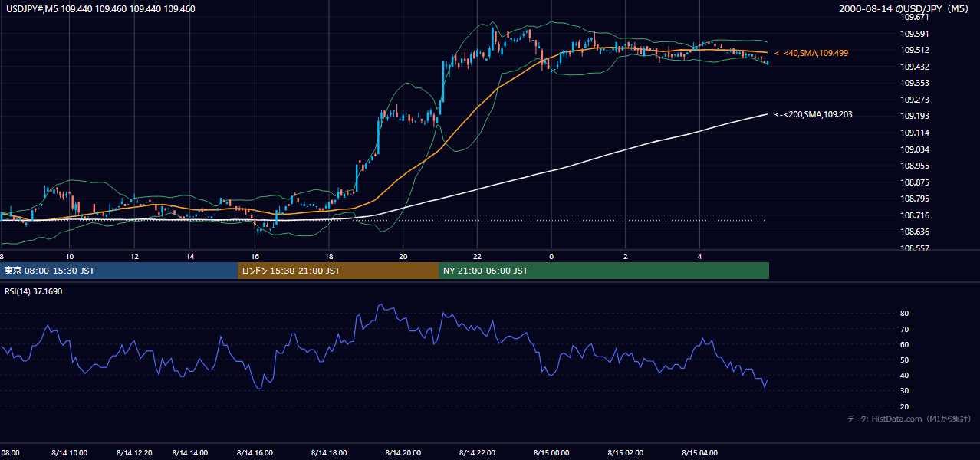
Task: Click the 8/14 16:00 time label
Action: tap(255, 453)
